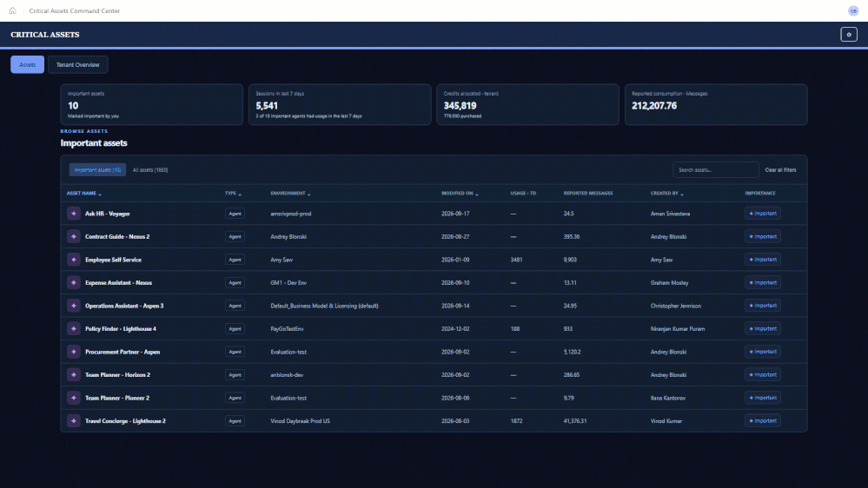Switch to the Tenant Overview tab
Screen dimensions: 868x488
(77, 65)
